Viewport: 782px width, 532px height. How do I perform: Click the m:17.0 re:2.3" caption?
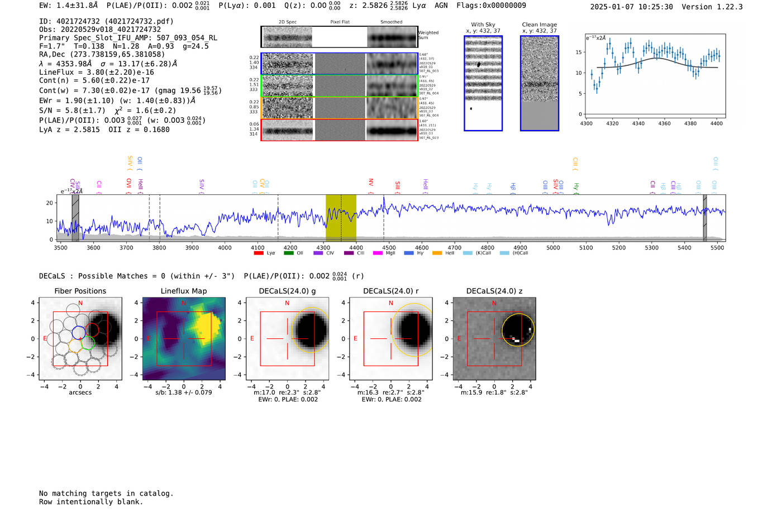coord(287,392)
